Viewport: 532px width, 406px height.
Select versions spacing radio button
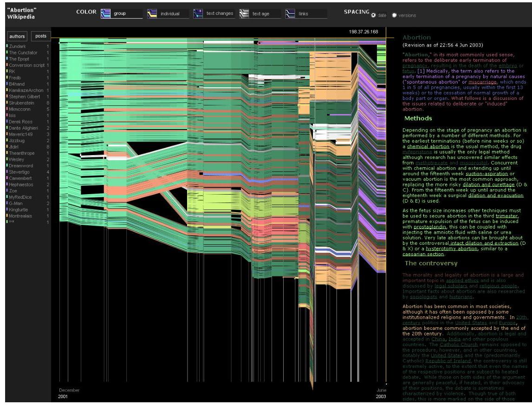coord(394,15)
